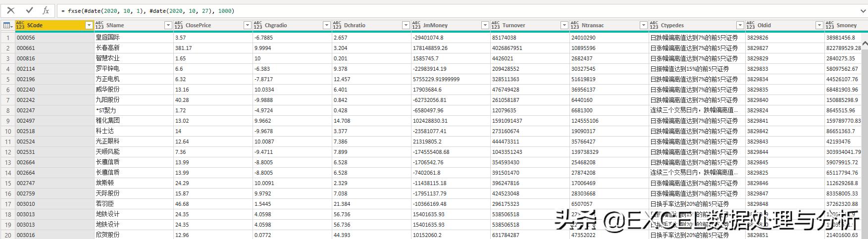
Task: Click the fx function icon
Action: pyautogui.click(x=46, y=10)
